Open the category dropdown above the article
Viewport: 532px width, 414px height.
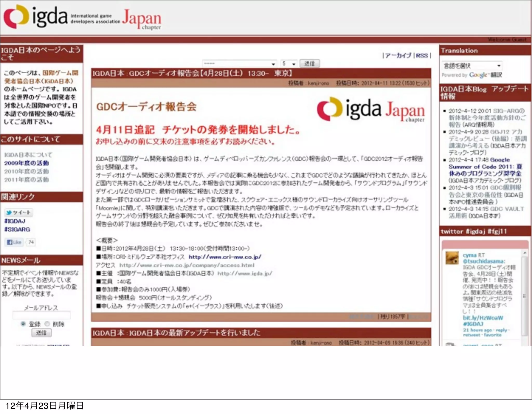(239, 63)
